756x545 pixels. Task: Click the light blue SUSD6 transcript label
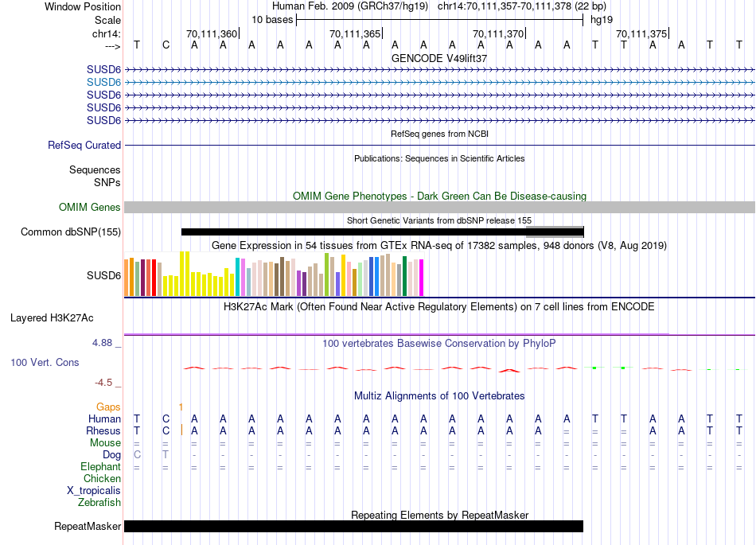(103, 82)
